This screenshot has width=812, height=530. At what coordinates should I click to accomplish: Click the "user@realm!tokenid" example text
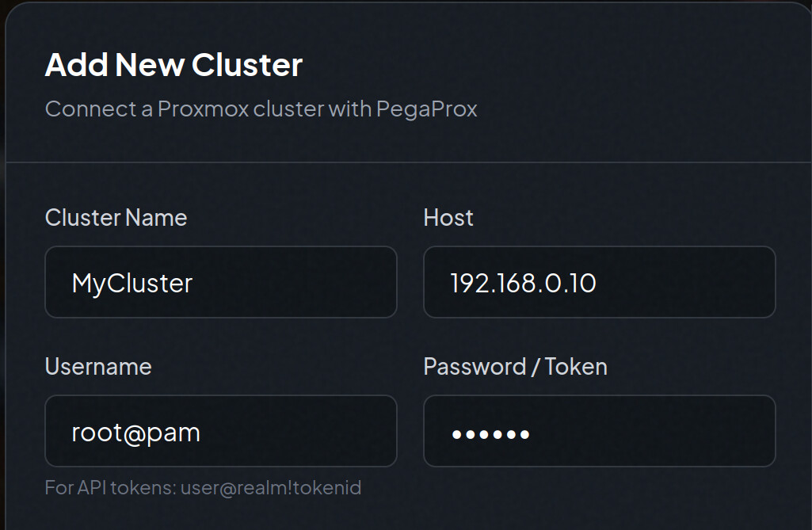tap(271, 487)
